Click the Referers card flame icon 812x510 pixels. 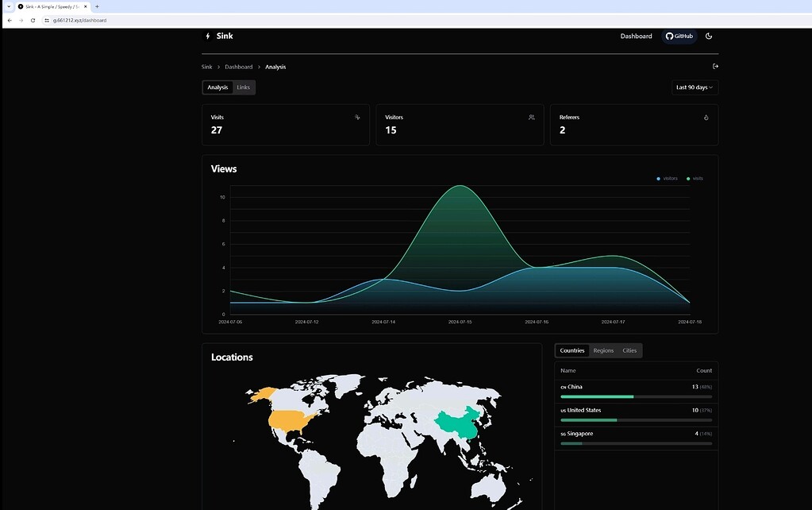(x=706, y=117)
